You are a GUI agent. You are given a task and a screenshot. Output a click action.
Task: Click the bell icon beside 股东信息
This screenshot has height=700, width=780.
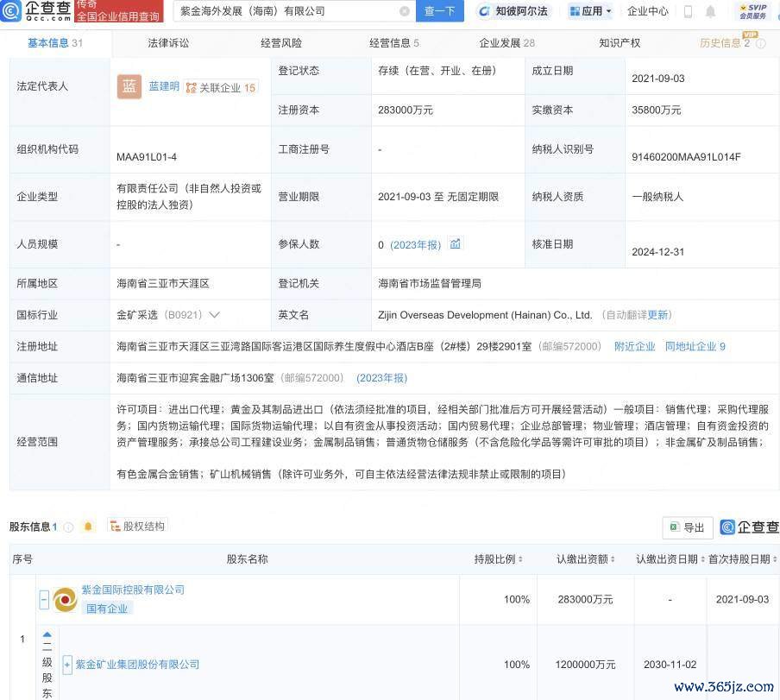pyautogui.click(x=88, y=527)
